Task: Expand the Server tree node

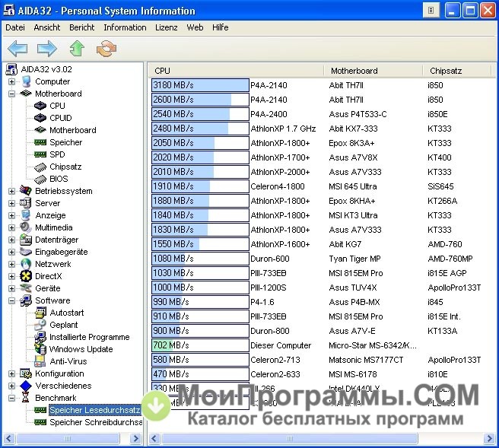Action: (11, 203)
